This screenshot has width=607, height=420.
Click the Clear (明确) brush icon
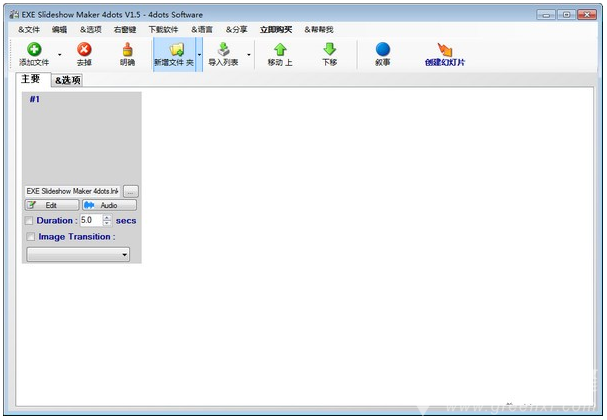127,49
